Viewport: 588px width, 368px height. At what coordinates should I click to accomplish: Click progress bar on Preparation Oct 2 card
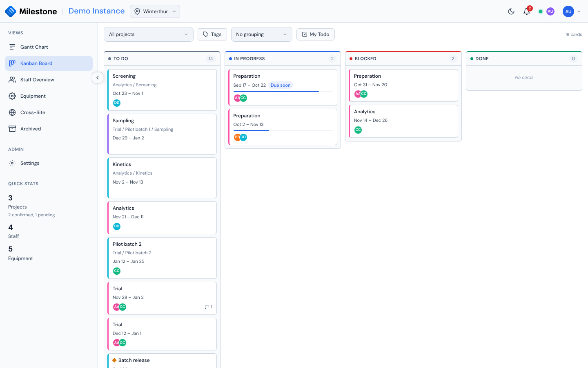(x=283, y=131)
